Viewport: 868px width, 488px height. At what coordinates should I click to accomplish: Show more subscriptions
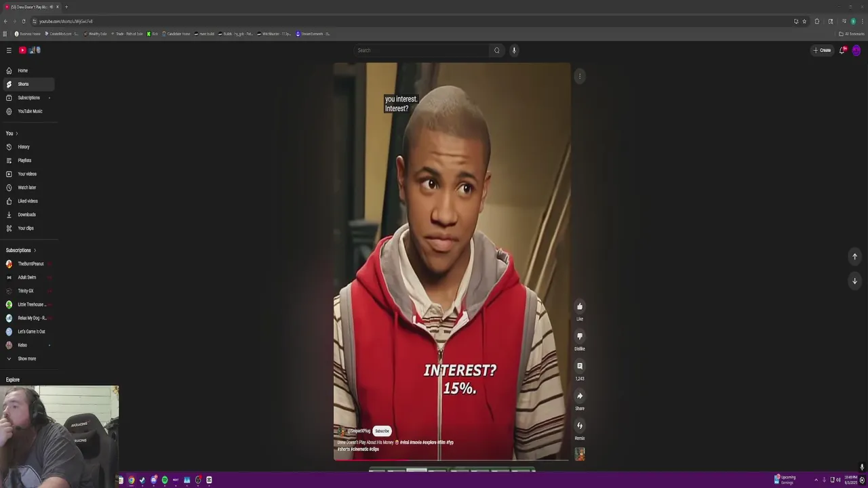27,359
